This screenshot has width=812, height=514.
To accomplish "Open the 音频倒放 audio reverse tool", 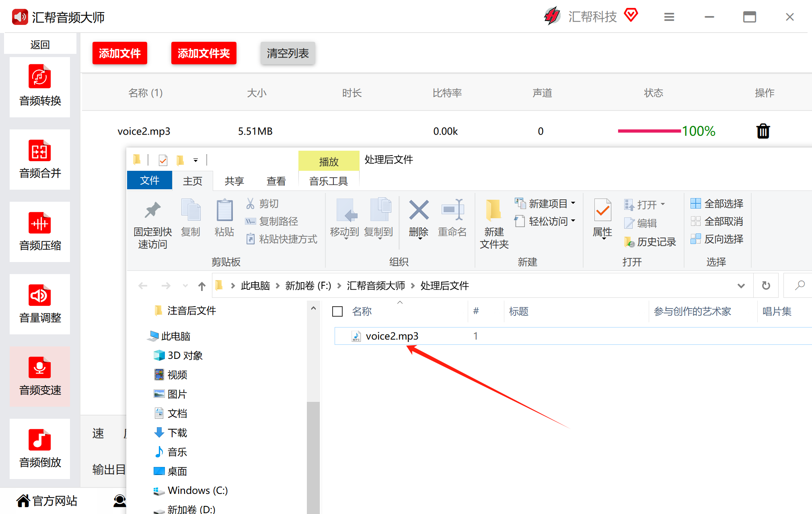I will (40, 448).
